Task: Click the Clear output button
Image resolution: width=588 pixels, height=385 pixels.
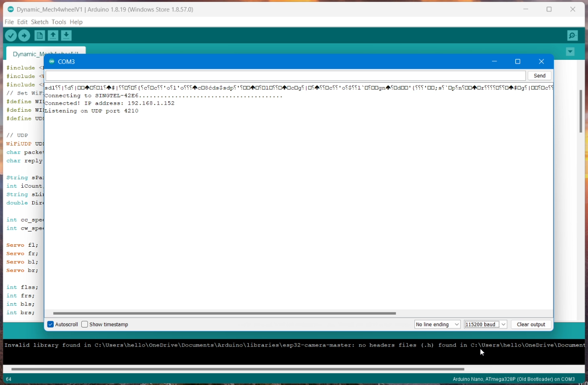Action: (531, 324)
